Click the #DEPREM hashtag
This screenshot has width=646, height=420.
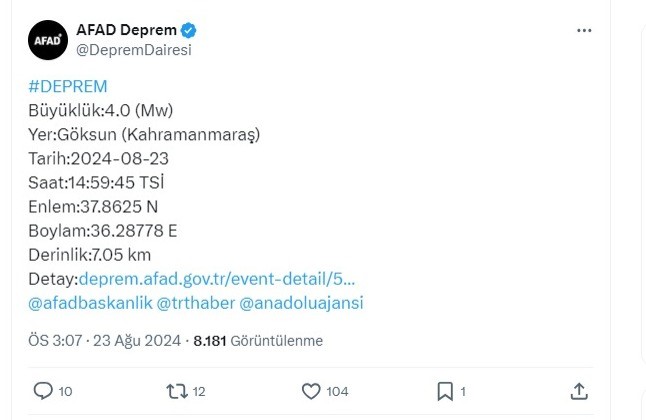(67, 86)
